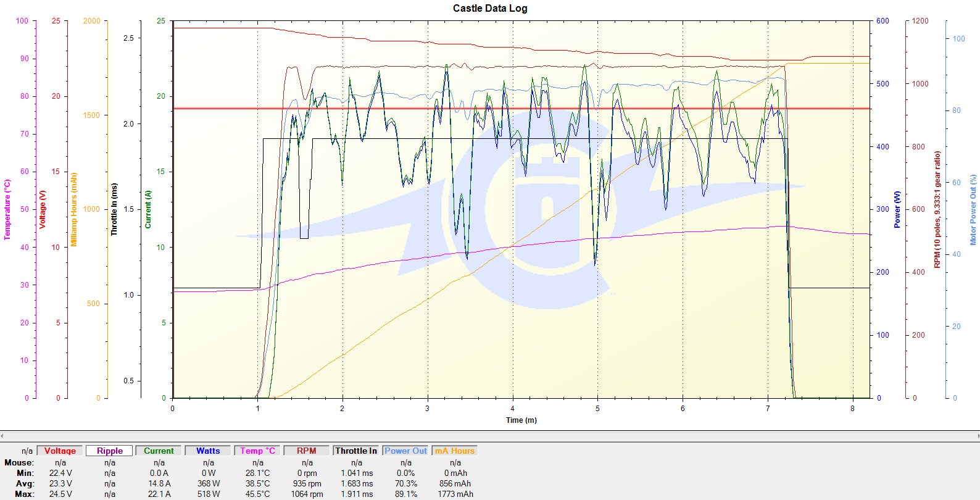Click the maximum capacity value 1773 mAh
This screenshot has width=980, height=500.
(455, 494)
